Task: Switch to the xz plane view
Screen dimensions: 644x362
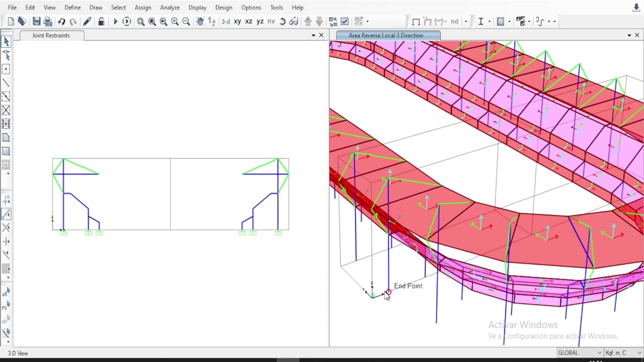Action: (x=249, y=21)
